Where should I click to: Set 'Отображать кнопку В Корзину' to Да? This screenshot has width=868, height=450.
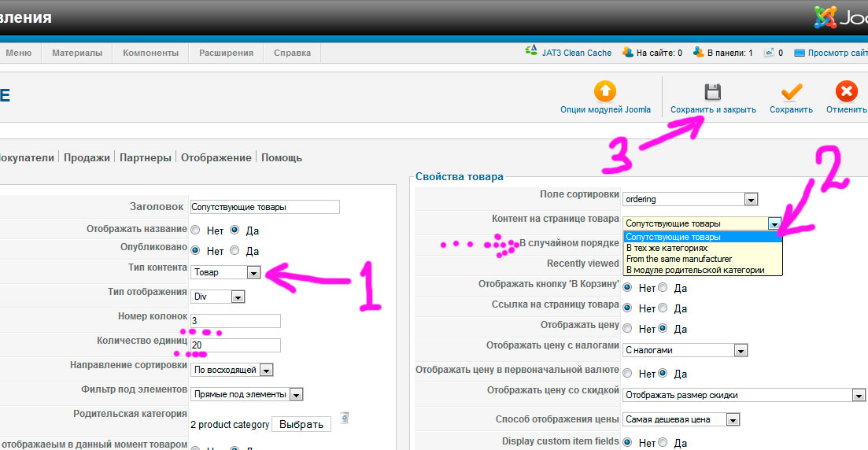tap(663, 287)
